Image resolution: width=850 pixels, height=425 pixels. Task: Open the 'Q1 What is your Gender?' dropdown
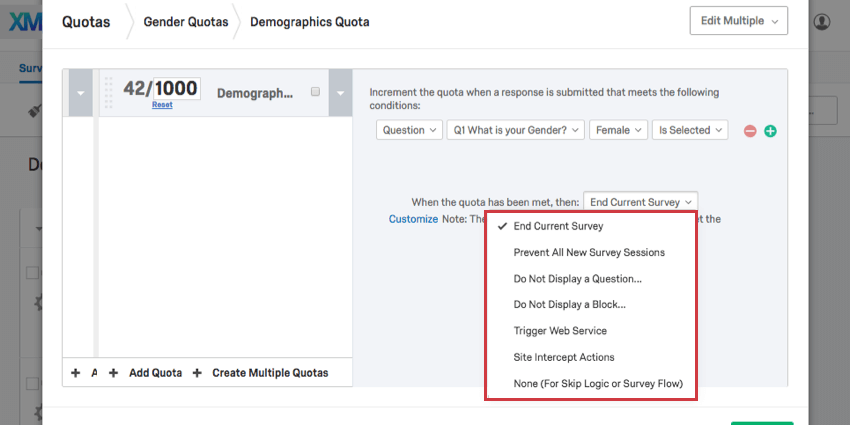coord(514,130)
